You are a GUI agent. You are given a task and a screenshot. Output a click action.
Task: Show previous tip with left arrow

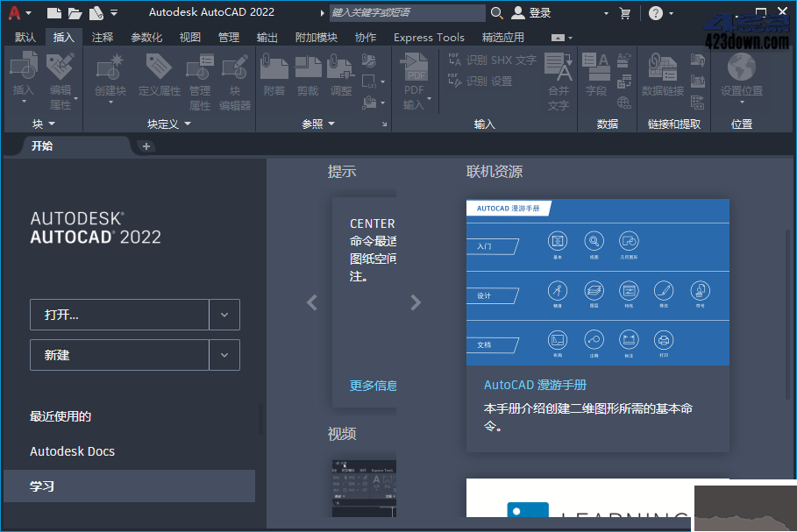[312, 302]
